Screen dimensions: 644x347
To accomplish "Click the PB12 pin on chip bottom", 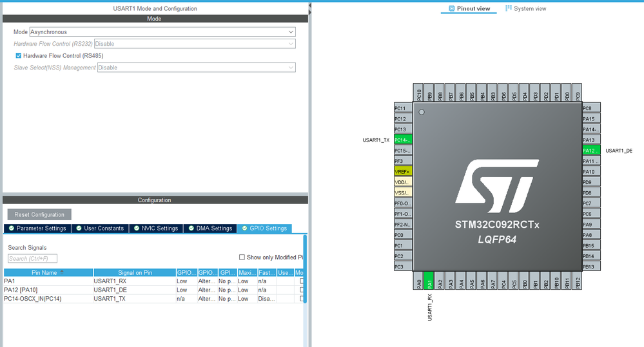I will pos(578,281).
